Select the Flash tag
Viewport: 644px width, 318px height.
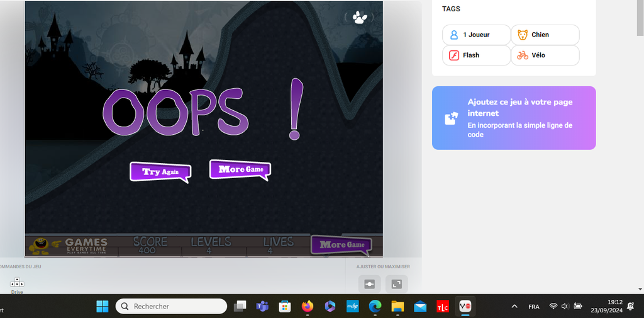476,55
